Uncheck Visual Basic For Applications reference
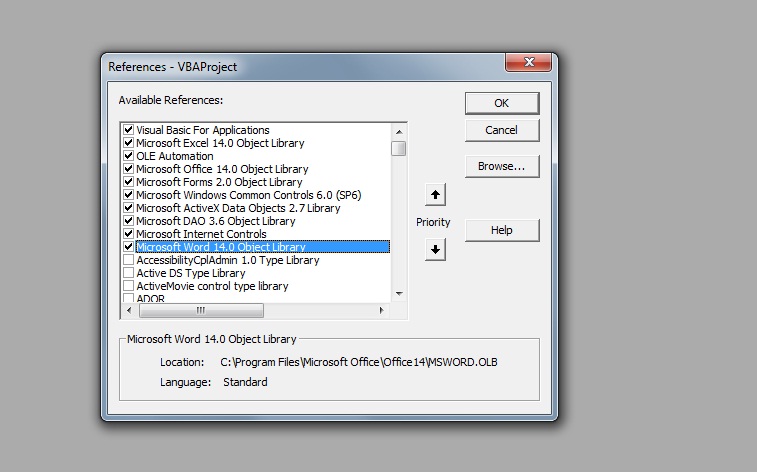Image resolution: width=757 pixels, height=472 pixels. click(x=128, y=130)
